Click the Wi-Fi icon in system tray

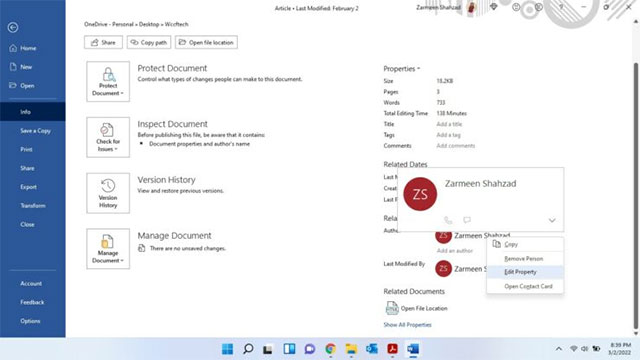[573, 349]
